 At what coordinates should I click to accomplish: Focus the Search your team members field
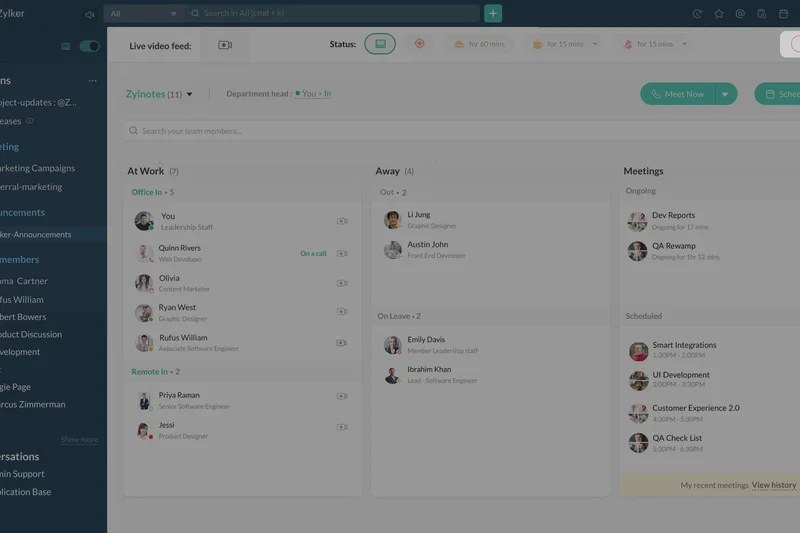[x=461, y=131]
